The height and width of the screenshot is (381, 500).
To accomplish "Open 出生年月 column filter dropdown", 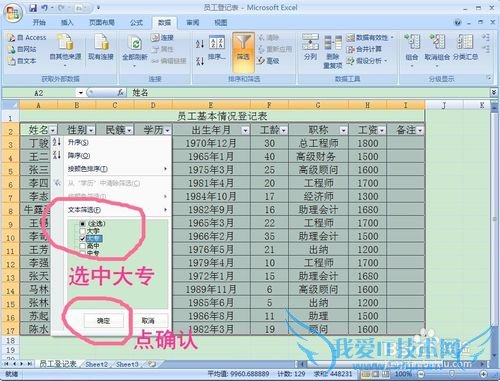I will pyautogui.click(x=245, y=130).
